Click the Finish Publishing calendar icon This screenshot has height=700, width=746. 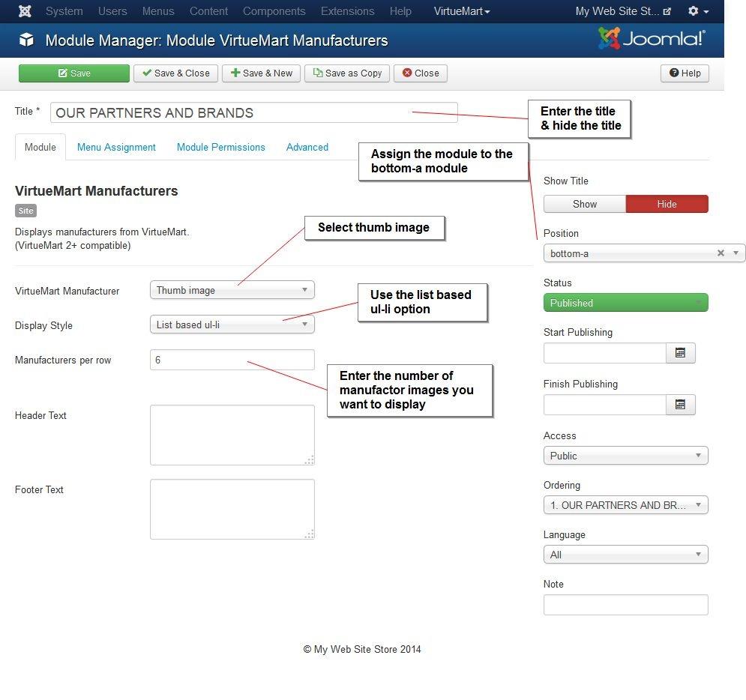[x=680, y=405]
